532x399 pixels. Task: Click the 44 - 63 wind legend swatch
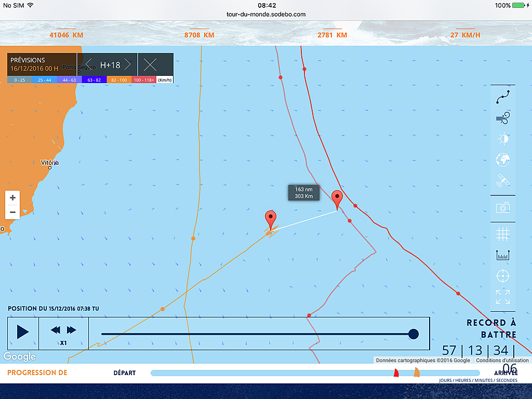click(69, 80)
